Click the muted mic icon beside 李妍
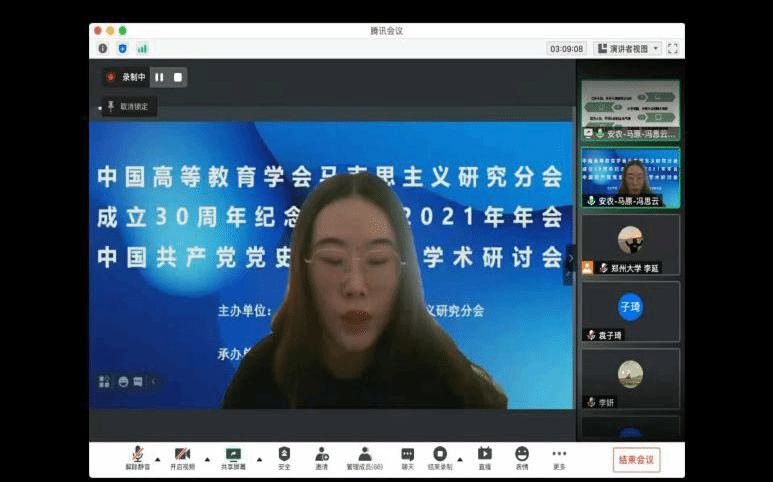Image resolution: width=773 pixels, height=482 pixels. click(x=591, y=402)
